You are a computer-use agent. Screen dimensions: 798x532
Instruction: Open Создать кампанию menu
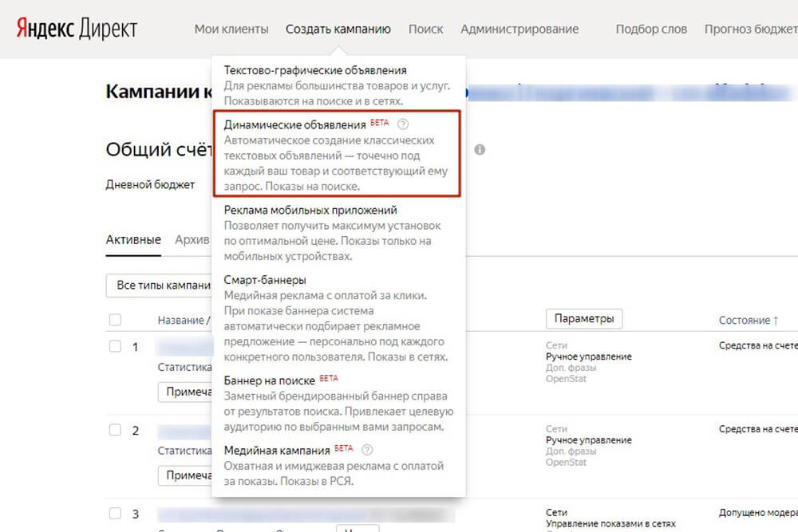(x=338, y=29)
